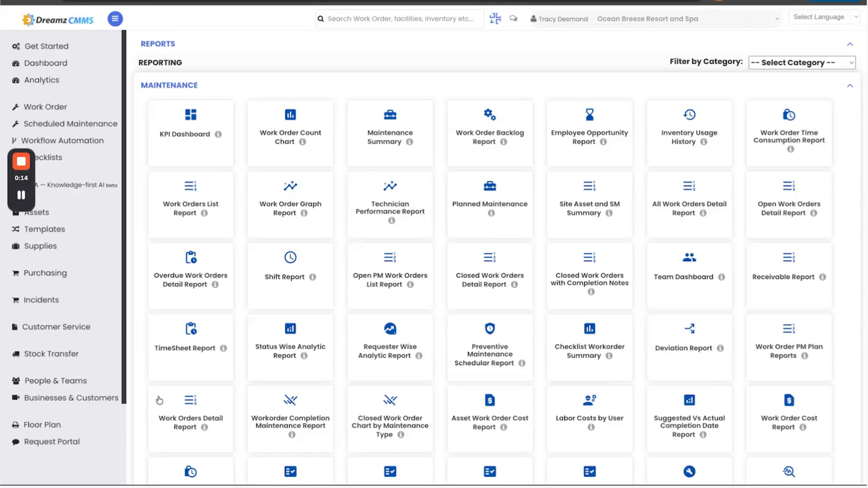Screen dimensions: 868x488
Task: Open Work Order in sidebar
Action: coord(45,107)
